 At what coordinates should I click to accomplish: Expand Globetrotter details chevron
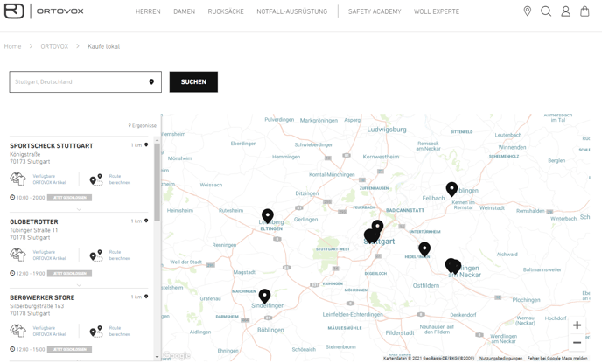tap(79, 285)
